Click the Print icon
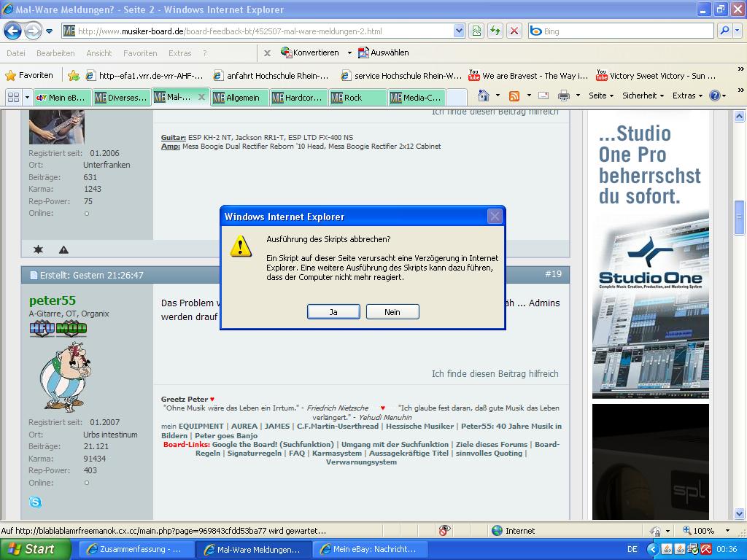Viewport: 747px width, 560px height. (x=564, y=96)
